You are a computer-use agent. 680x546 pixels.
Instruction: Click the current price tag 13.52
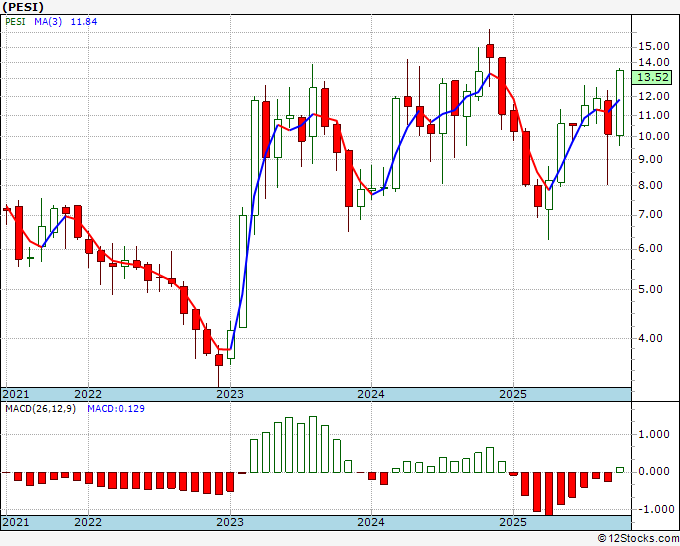(x=653, y=77)
